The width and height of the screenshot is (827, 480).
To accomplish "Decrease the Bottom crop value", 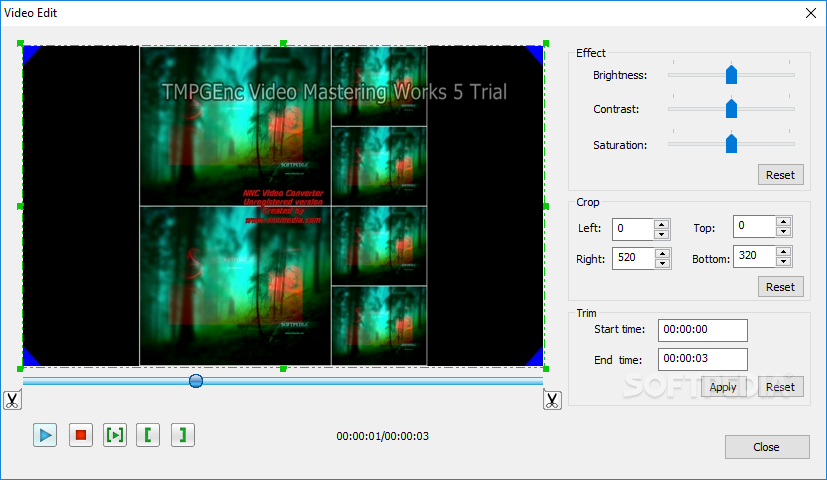I will [784, 261].
